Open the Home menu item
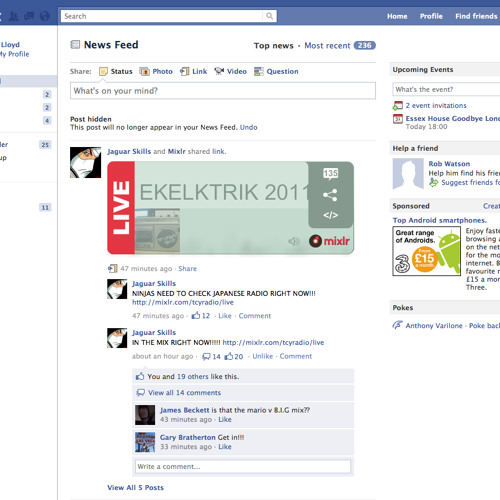 click(x=397, y=16)
